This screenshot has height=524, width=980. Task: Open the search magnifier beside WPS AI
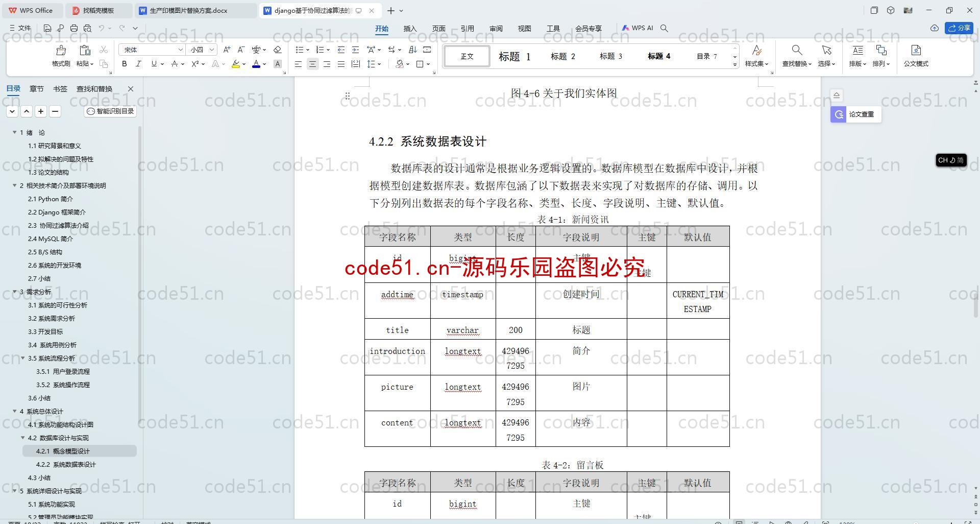(664, 28)
